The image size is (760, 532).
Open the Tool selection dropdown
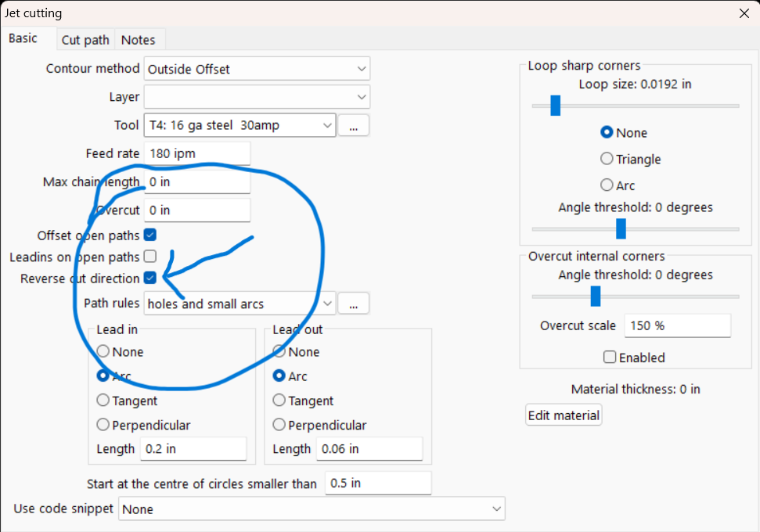tap(240, 125)
